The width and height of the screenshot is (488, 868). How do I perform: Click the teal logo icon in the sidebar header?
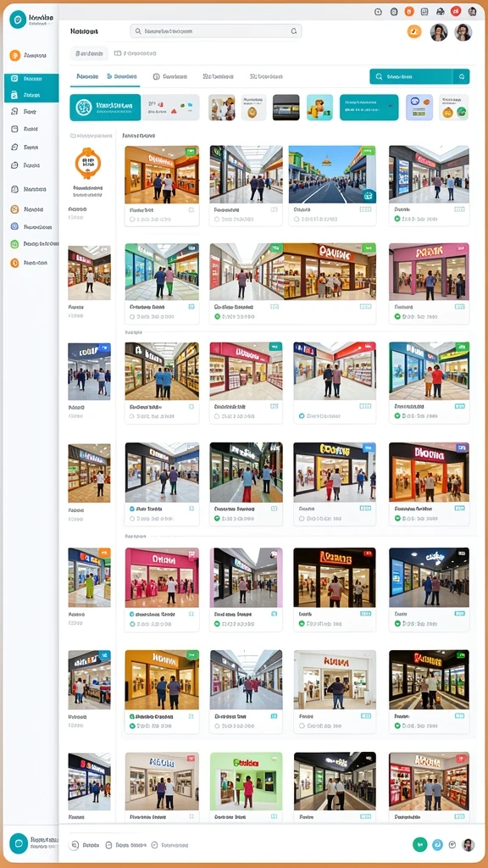(x=18, y=19)
